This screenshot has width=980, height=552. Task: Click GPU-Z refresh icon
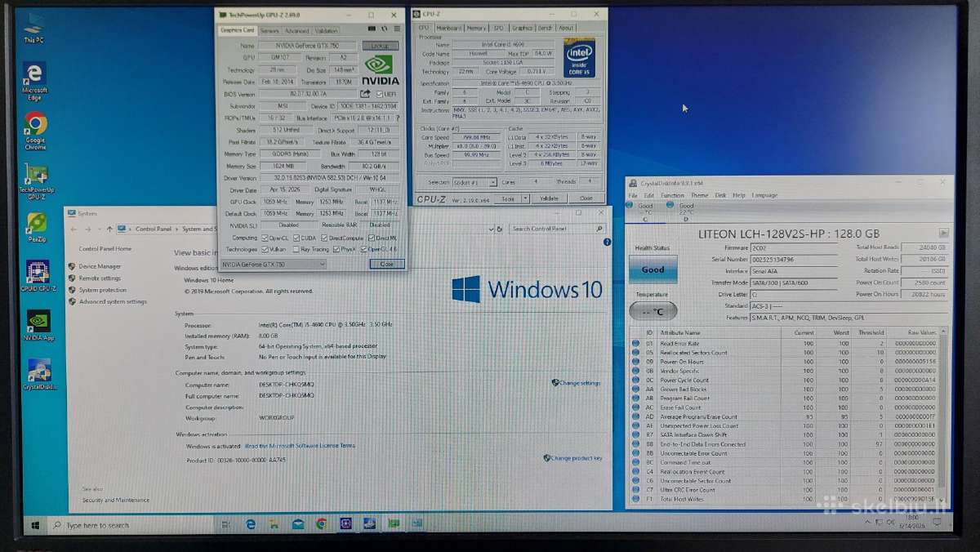click(384, 30)
